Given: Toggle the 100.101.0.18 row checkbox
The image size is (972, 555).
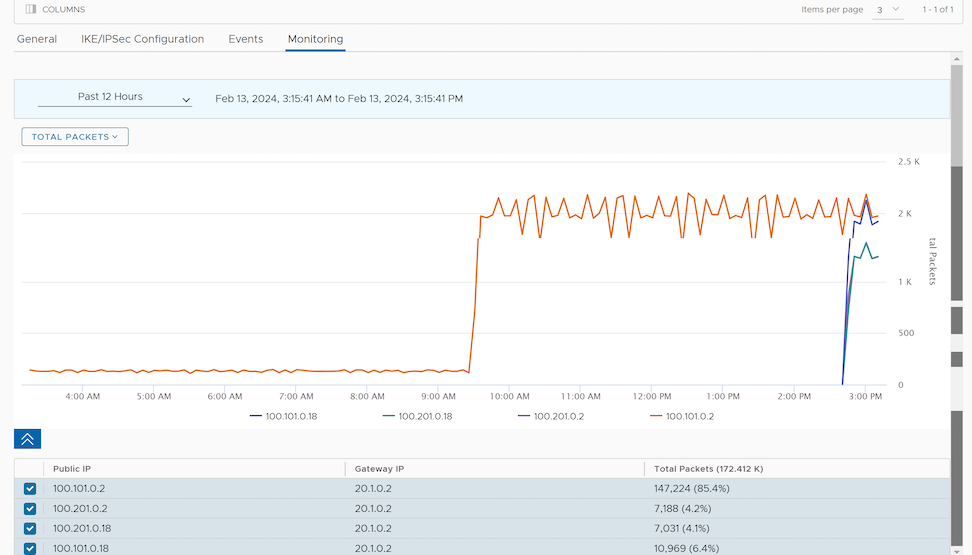Looking at the screenshot, I should pos(30,548).
